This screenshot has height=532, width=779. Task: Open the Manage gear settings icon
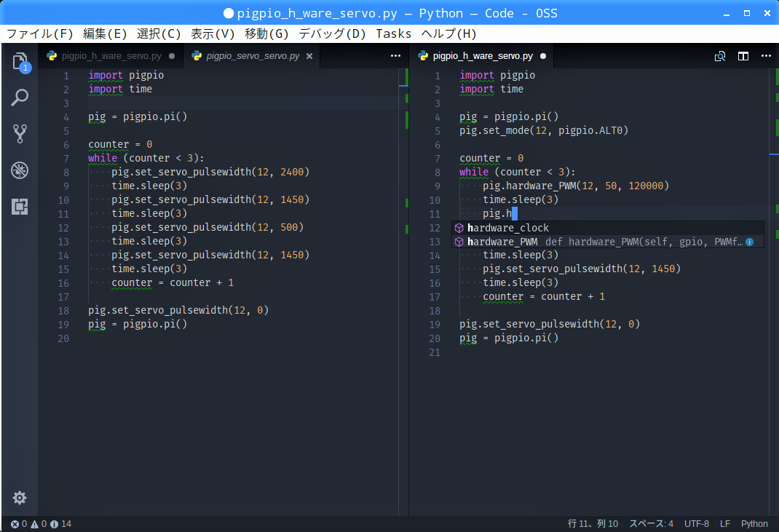tap(20, 498)
